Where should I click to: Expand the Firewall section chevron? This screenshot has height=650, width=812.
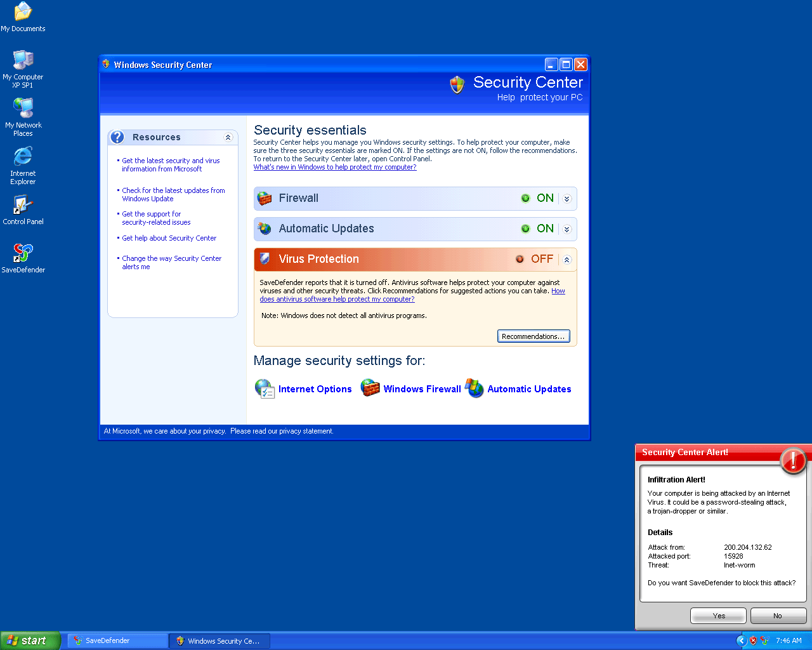click(567, 199)
